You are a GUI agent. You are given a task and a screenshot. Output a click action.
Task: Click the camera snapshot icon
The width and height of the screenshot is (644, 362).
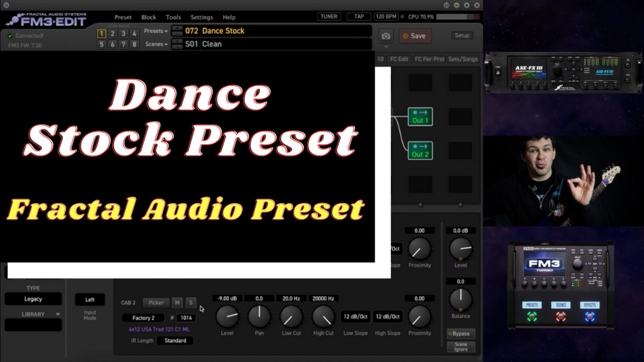(386, 36)
